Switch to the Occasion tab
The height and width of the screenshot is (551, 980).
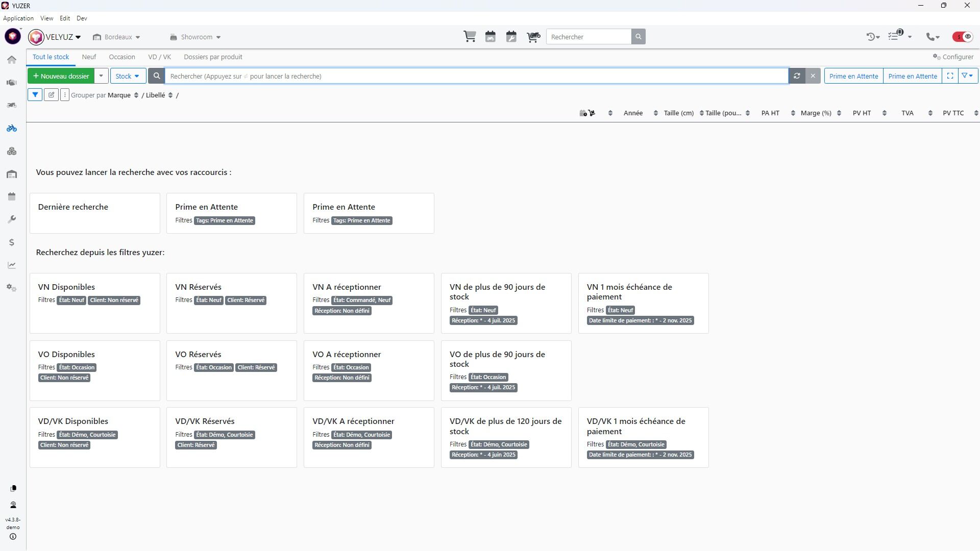click(x=121, y=57)
